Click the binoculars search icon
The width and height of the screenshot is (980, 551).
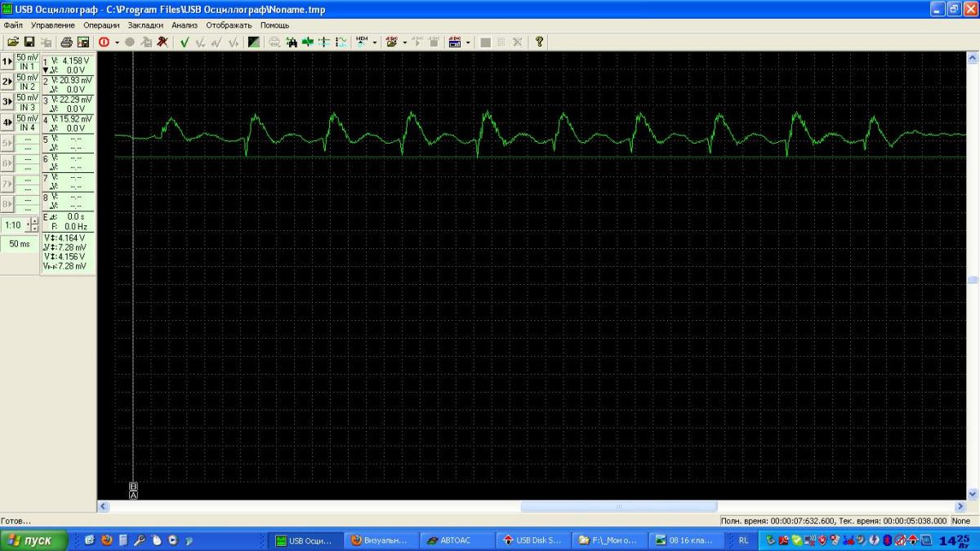pos(292,42)
